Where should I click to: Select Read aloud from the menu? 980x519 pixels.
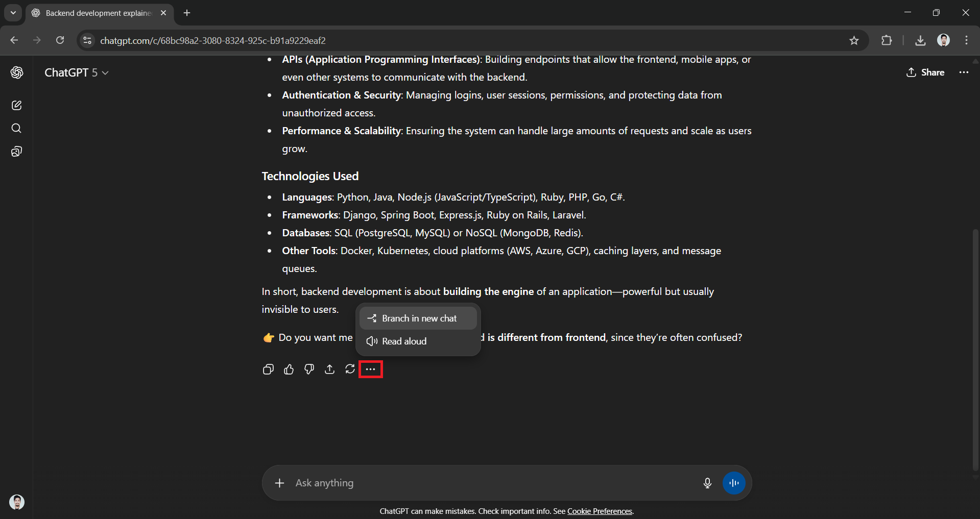click(x=403, y=341)
